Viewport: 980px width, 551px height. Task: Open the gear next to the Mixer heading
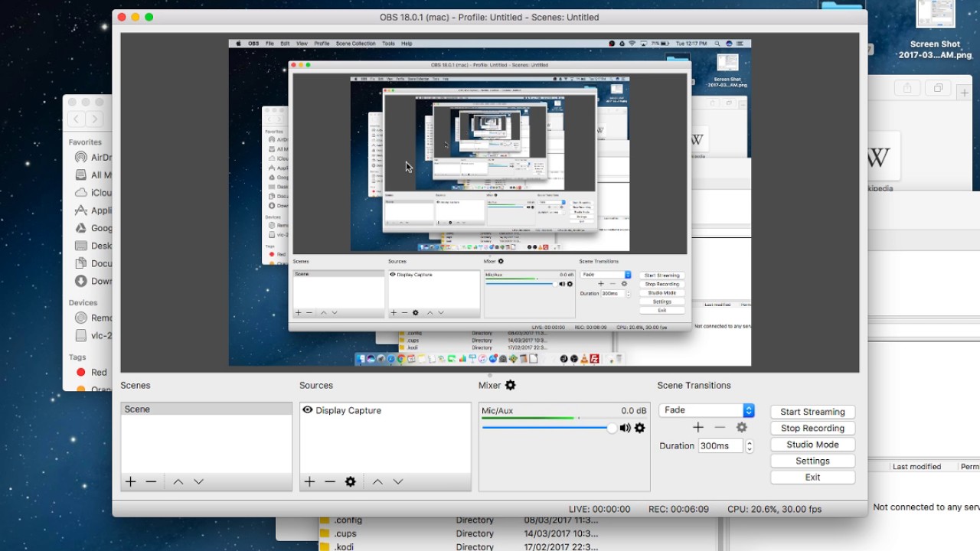[511, 385]
